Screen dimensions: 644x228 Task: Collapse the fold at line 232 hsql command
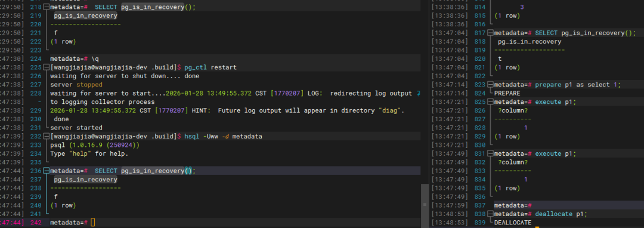47,137
